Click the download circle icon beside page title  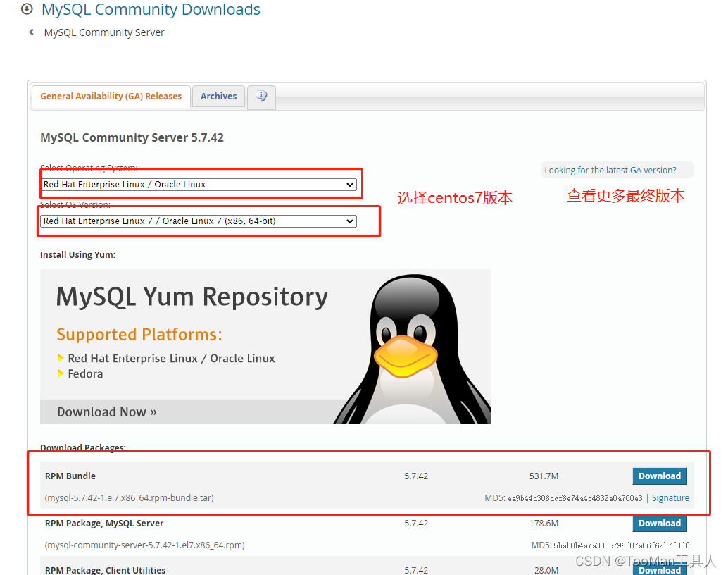click(x=27, y=9)
